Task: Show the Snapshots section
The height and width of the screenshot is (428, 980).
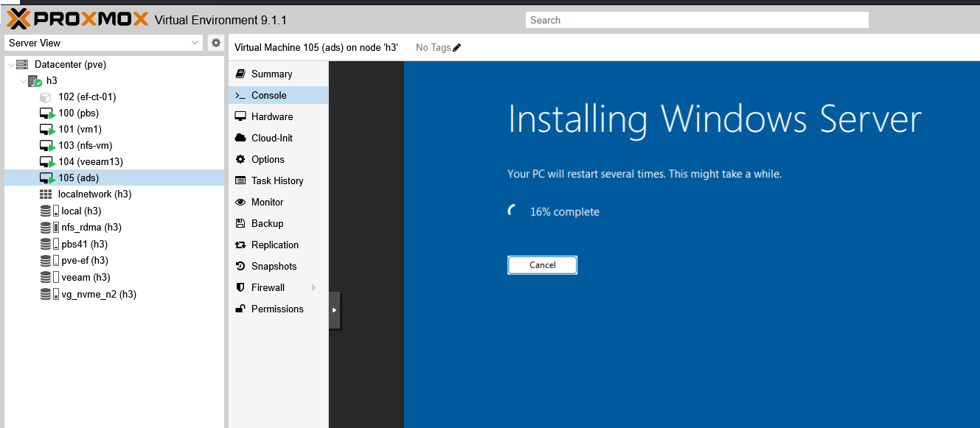Action: point(278,266)
